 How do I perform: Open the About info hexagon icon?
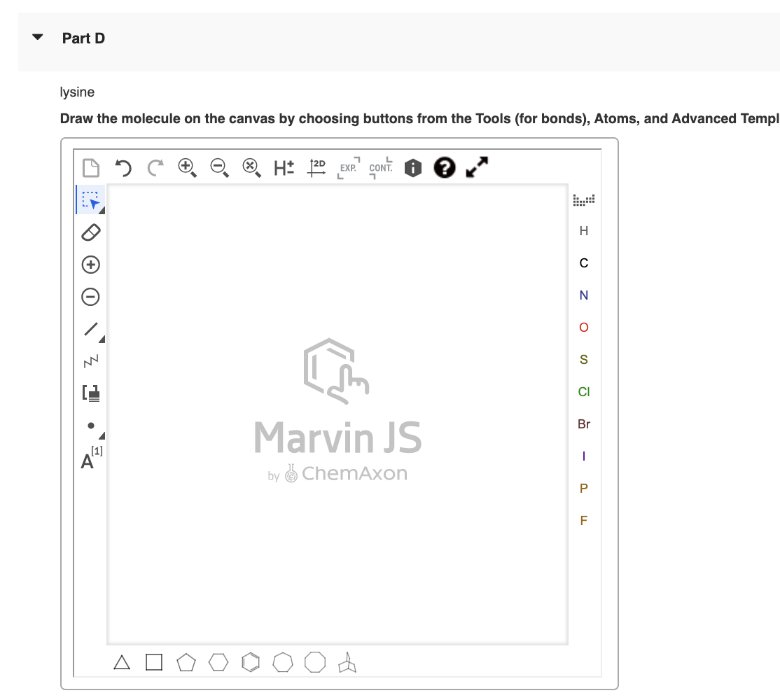(413, 167)
